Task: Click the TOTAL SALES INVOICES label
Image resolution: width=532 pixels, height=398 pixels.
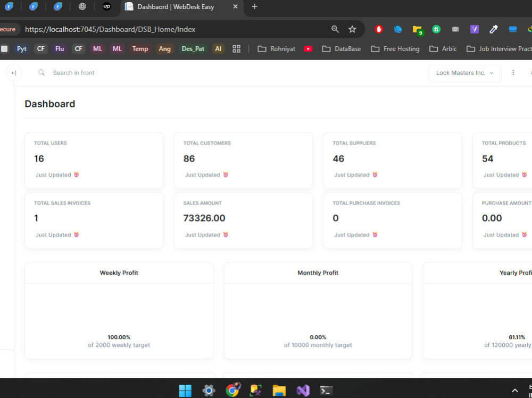Action: (62, 203)
